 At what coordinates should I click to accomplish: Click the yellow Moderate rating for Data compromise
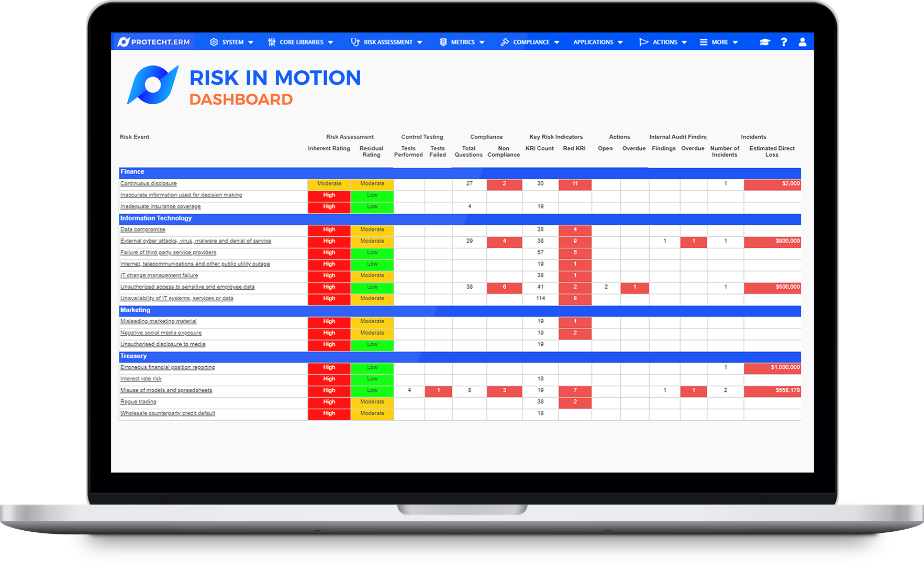coord(372,229)
